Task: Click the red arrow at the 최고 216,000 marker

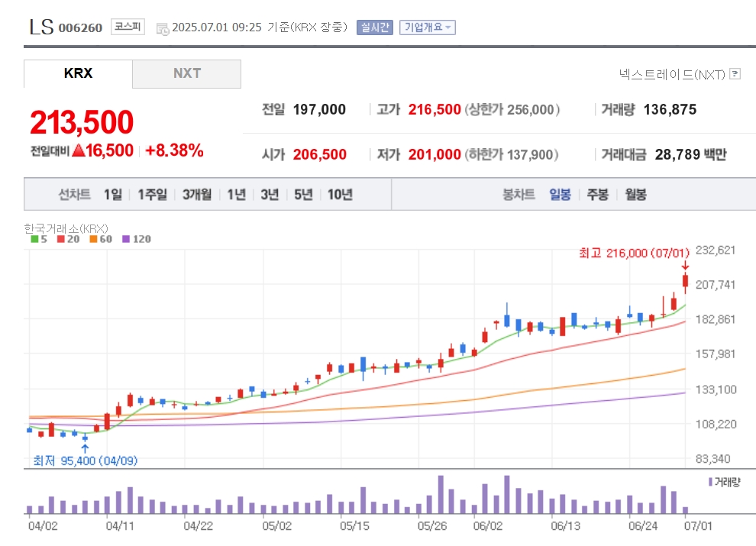Action: (685, 265)
